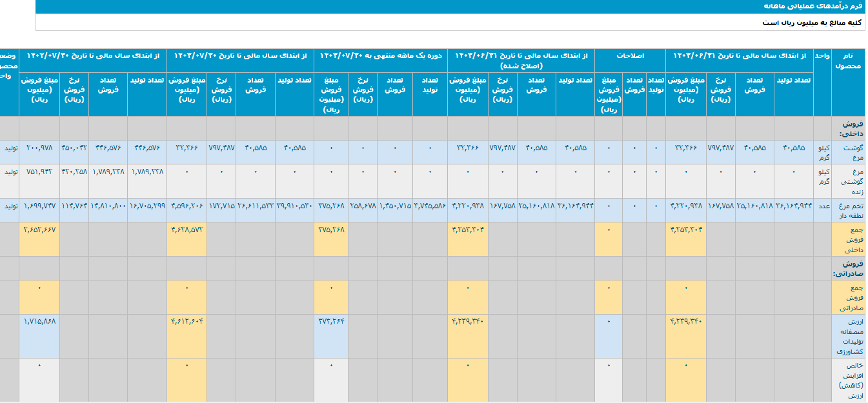Select the 'ارزش منصفانه تولیدات کشاورزی' row label
Viewport: 868px width, 403px height.
point(847,336)
